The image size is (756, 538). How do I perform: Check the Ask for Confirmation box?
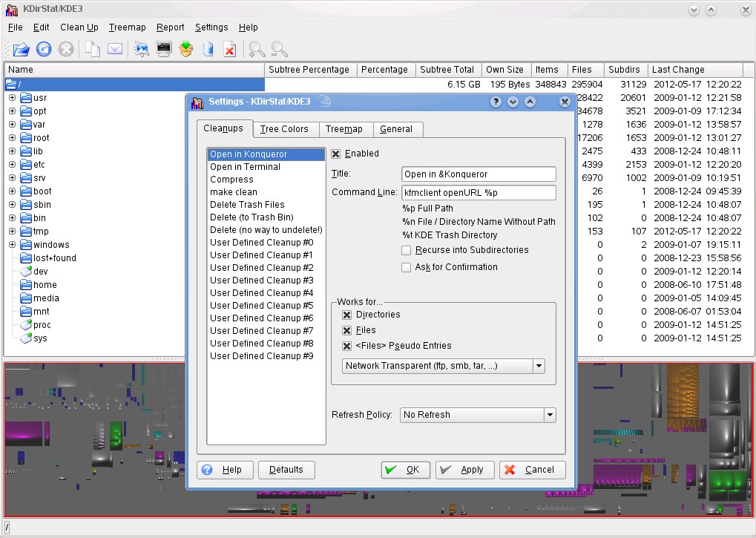pos(406,267)
